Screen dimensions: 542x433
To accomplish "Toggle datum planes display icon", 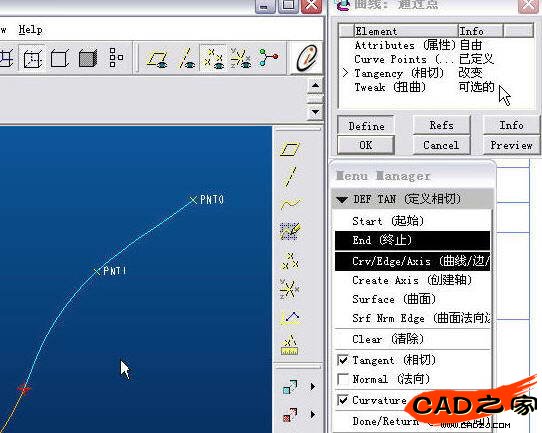I will point(157,58).
